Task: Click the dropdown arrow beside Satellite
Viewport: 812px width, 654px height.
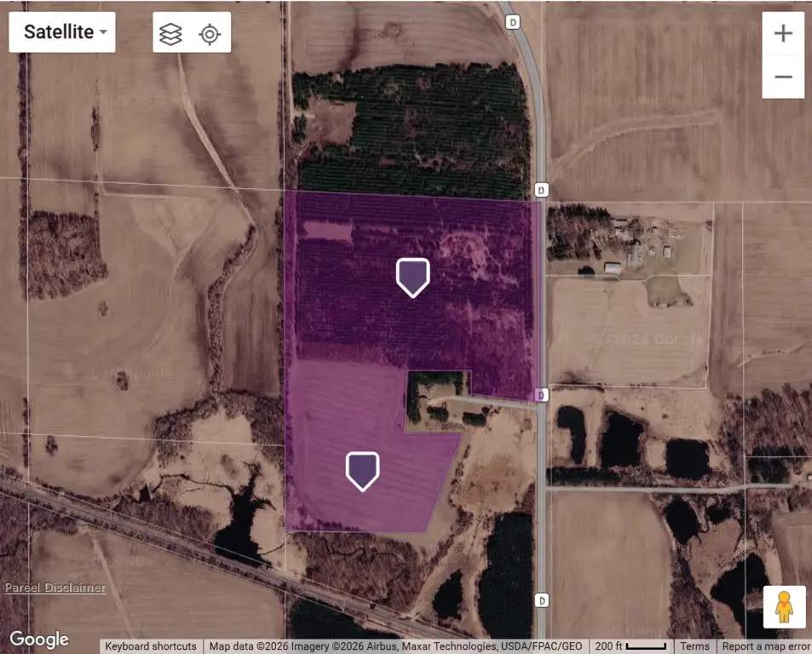Action: pos(104,32)
